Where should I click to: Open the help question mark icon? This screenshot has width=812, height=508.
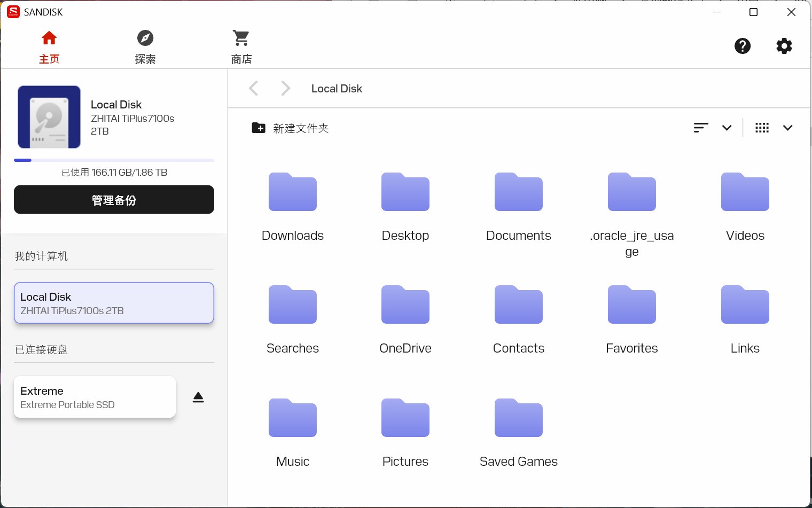(743, 46)
